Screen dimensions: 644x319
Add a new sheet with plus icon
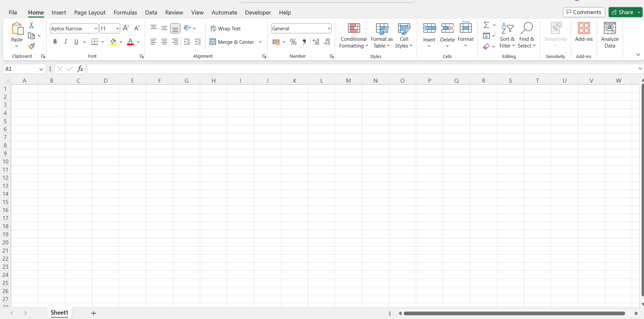click(94, 313)
